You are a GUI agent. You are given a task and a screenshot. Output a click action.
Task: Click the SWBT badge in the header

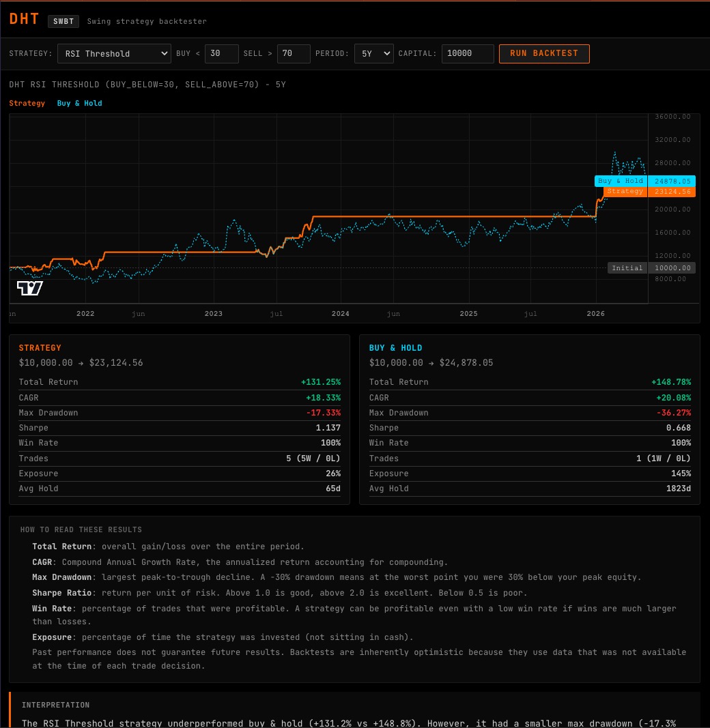tap(63, 21)
